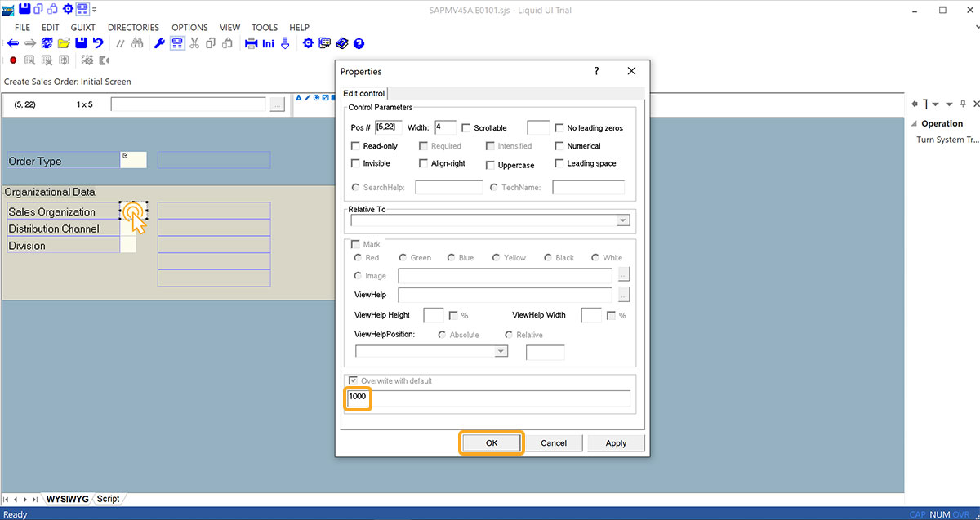This screenshot has width=980, height=520.
Task: Enable the Invisible checkbox
Action: pyautogui.click(x=355, y=163)
